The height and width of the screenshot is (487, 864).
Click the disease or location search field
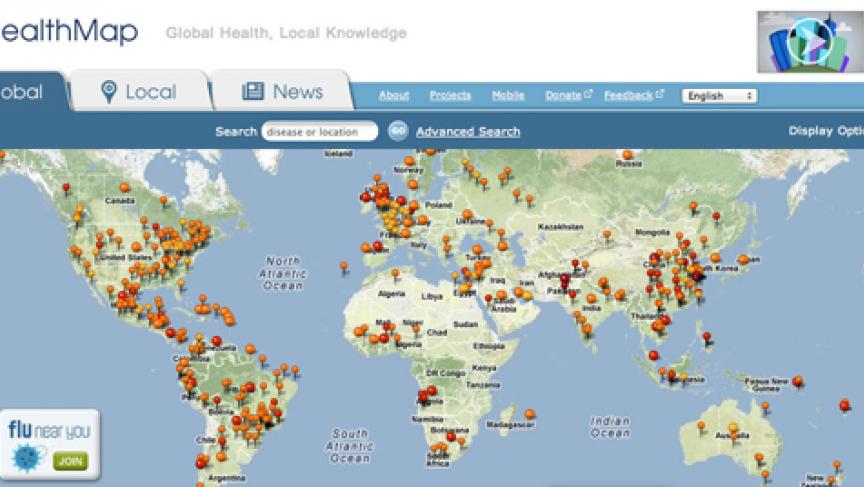[320, 131]
